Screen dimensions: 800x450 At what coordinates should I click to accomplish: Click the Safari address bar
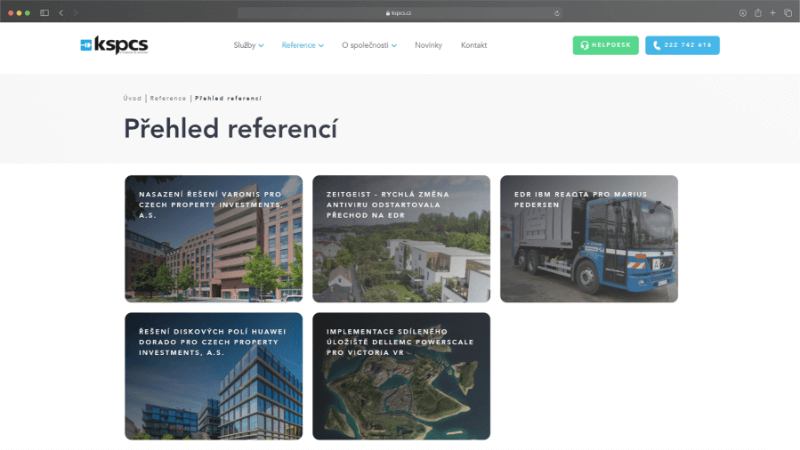tap(400, 13)
